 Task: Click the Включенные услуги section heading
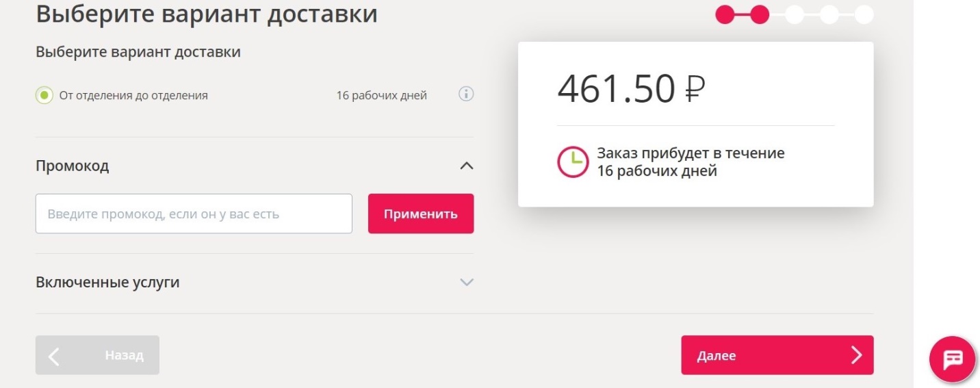[107, 282]
